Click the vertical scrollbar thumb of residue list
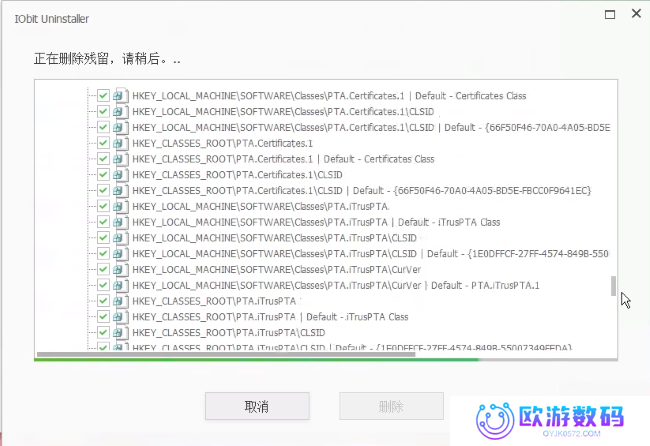 pos(613,286)
